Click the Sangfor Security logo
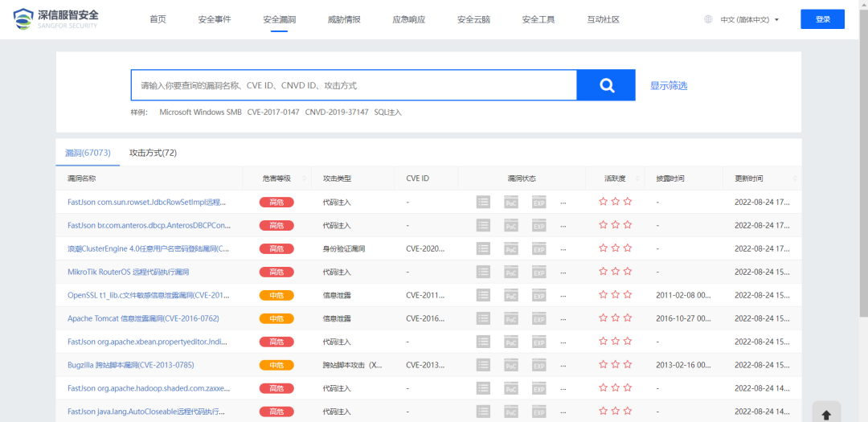 (x=55, y=18)
